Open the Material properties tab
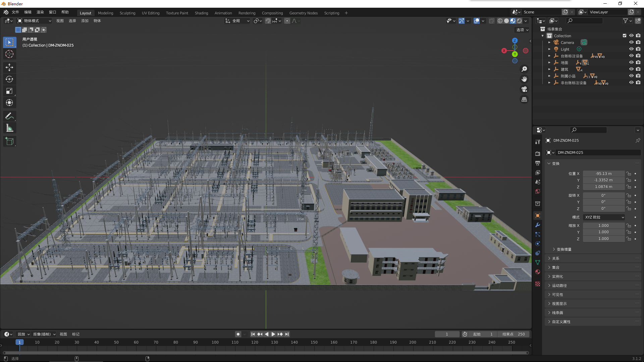The height and width of the screenshot is (362, 644). 538,272
